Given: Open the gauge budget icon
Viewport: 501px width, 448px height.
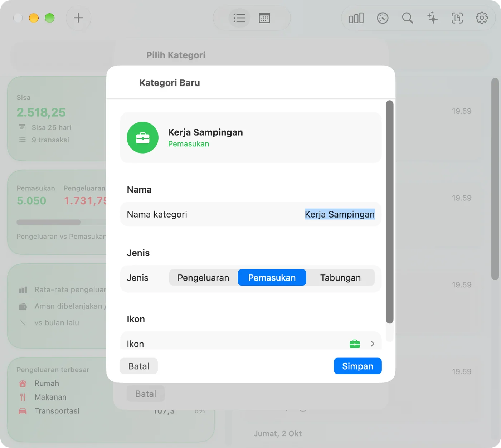Looking at the screenshot, I should click(383, 18).
